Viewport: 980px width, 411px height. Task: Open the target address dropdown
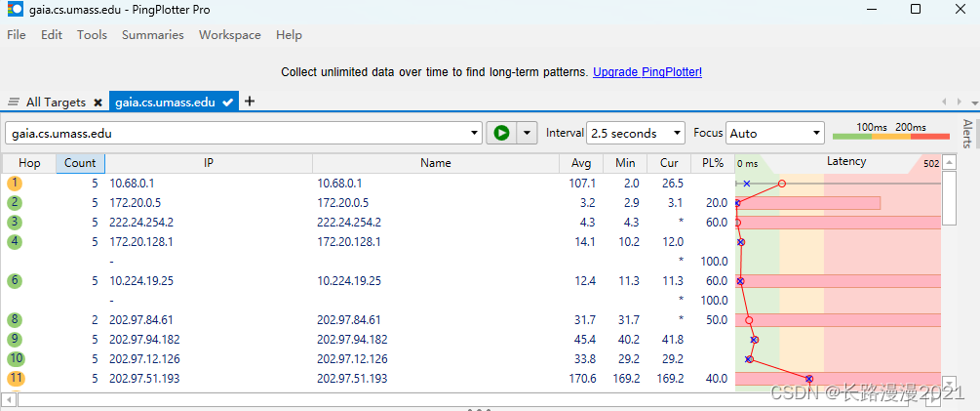474,133
